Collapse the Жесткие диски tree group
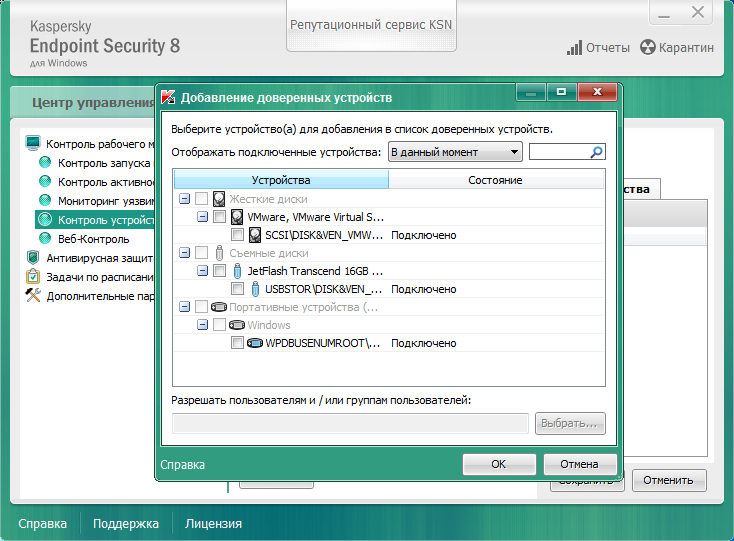This screenshot has height=541, width=734. click(184, 199)
